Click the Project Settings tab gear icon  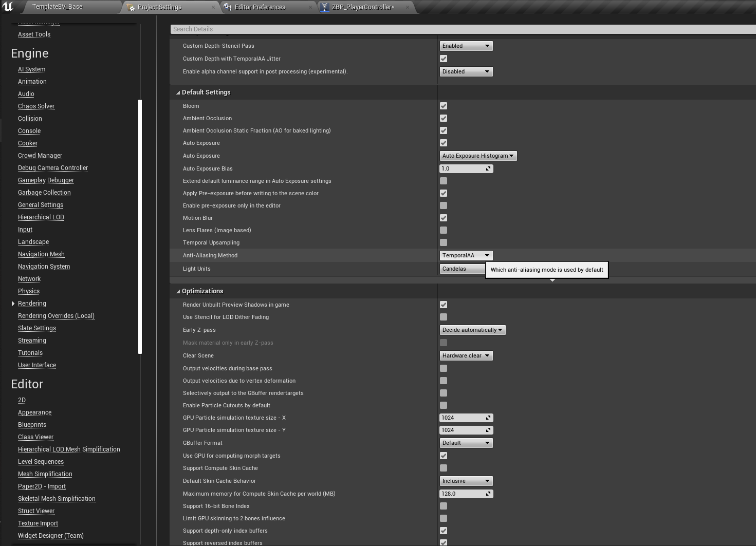[x=131, y=7]
